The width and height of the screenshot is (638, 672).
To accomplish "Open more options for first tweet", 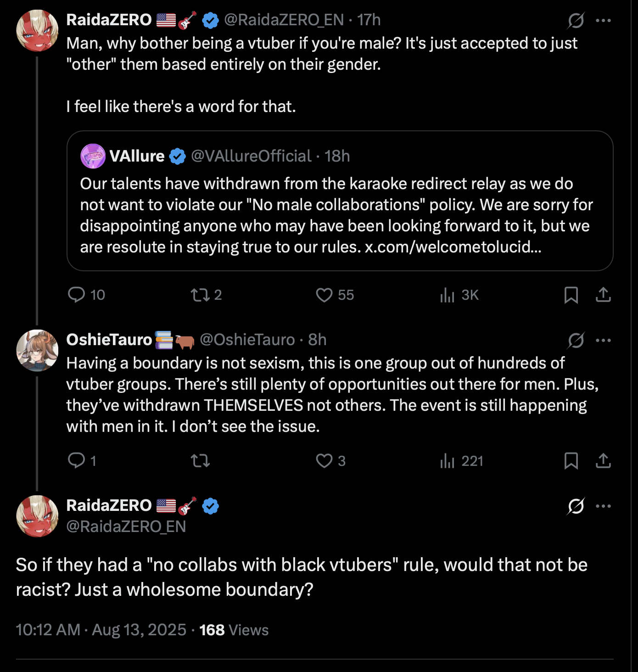I will click(603, 20).
